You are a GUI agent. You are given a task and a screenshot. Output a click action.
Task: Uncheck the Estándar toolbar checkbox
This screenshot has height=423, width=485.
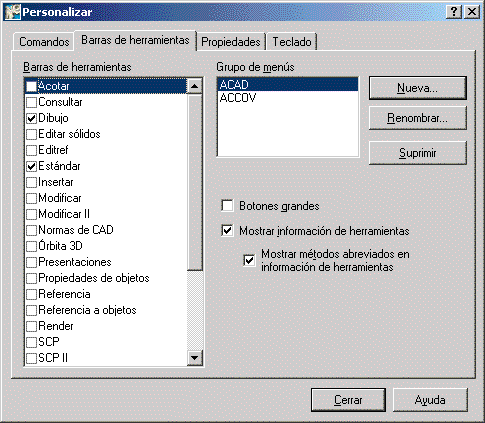click(32, 166)
